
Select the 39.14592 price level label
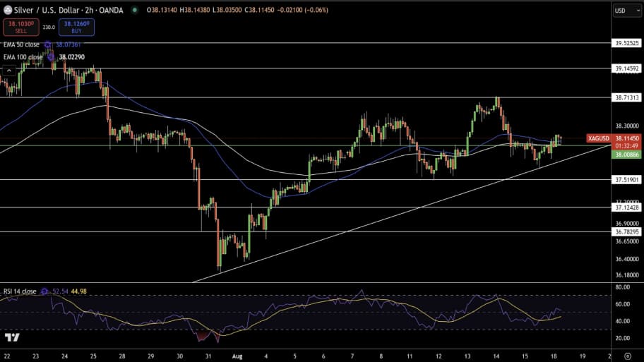[627, 68]
